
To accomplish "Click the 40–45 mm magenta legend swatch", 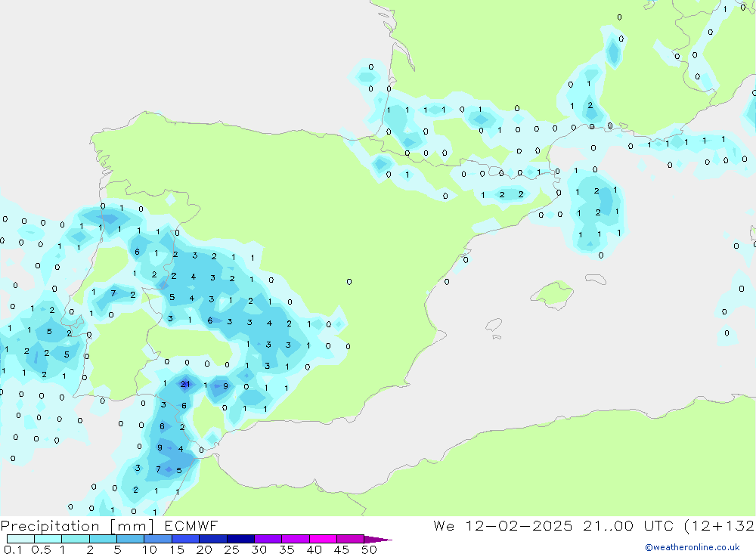I will click(x=323, y=539).
